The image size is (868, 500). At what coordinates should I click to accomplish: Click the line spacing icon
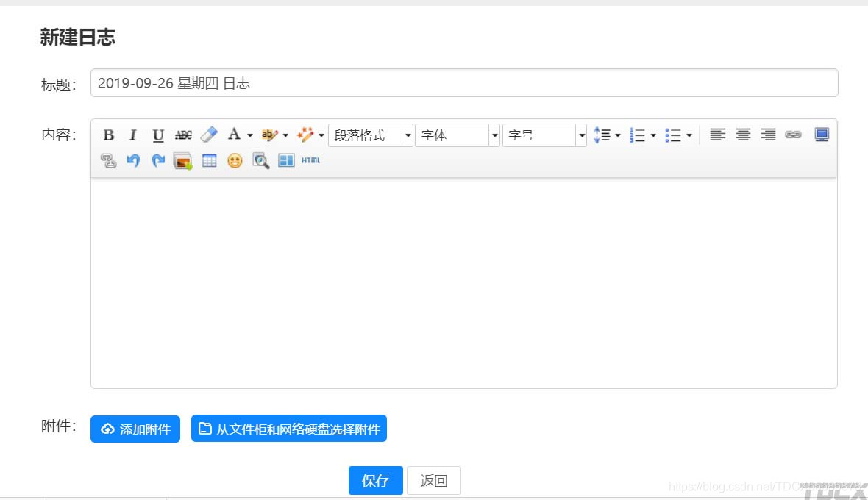click(602, 135)
